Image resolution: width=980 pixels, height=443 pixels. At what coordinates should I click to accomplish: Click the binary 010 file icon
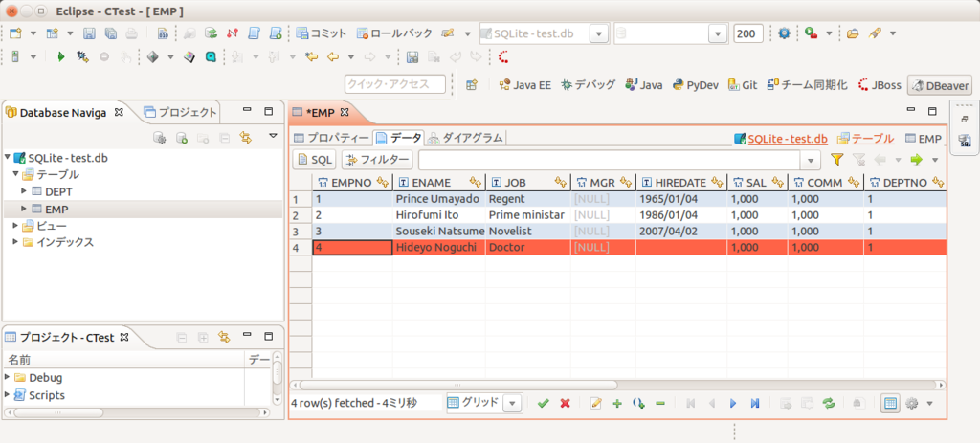pyautogui.click(x=162, y=33)
